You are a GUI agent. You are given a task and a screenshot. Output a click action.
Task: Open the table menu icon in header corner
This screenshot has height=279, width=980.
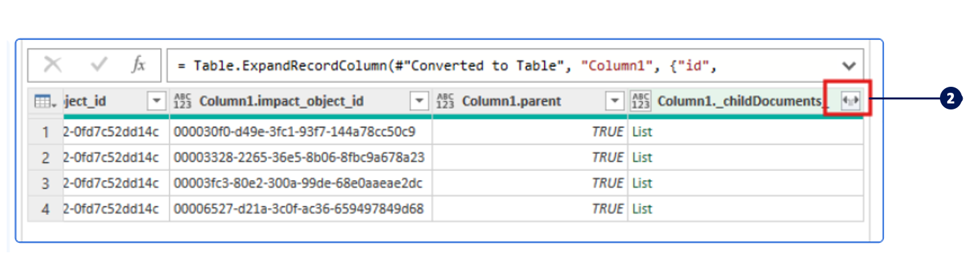tap(45, 101)
